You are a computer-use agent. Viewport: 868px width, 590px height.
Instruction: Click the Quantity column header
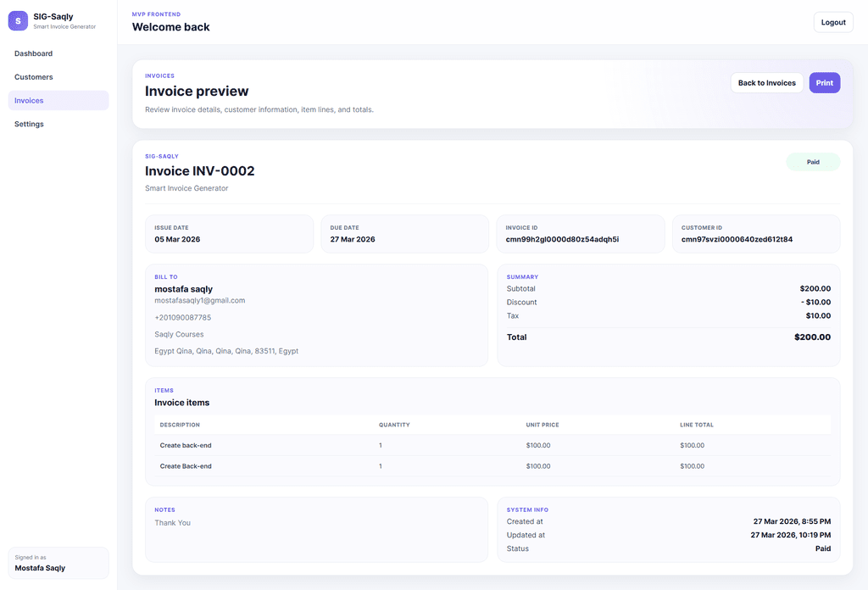pos(394,425)
